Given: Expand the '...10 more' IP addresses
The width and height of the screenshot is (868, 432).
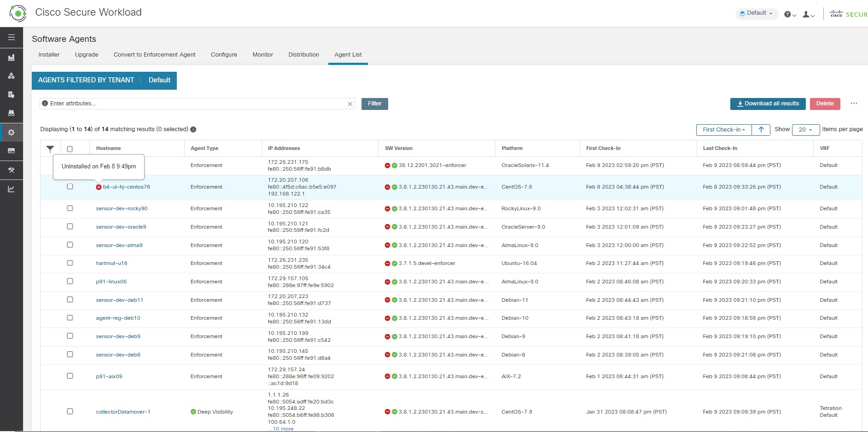Looking at the screenshot, I should click(281, 429).
